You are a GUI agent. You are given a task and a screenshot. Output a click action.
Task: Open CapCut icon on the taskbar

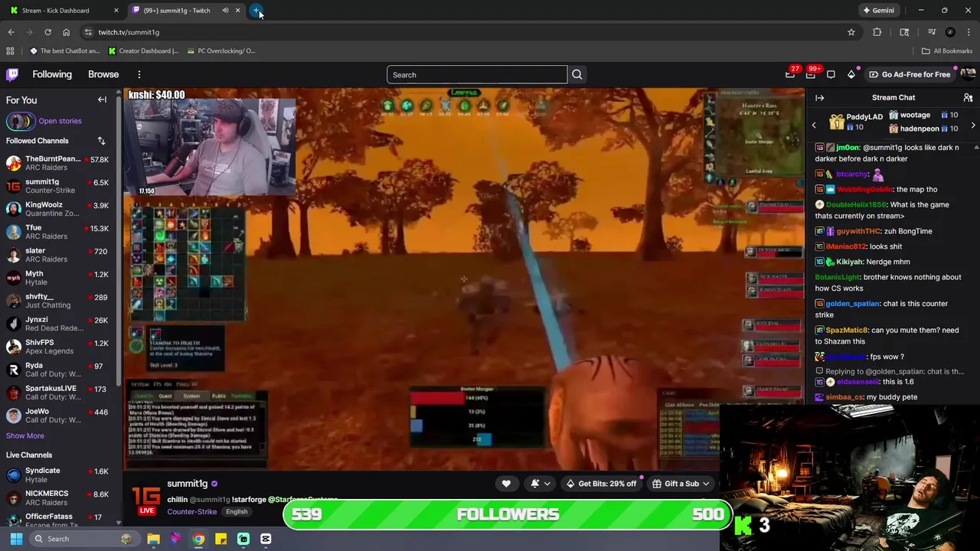tap(266, 539)
